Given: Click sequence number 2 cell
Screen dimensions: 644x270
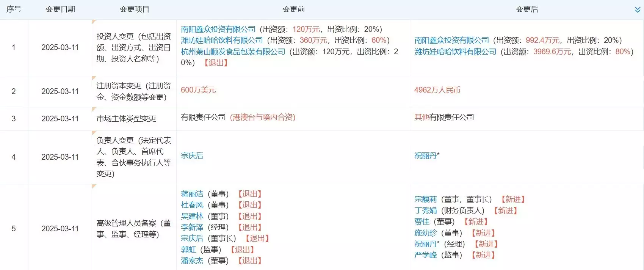Looking at the screenshot, I should [14, 91].
